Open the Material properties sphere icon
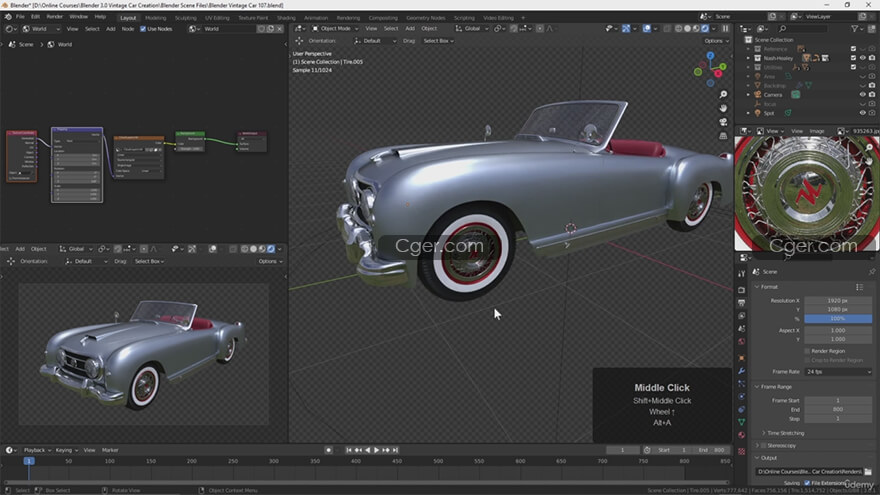Image resolution: width=880 pixels, height=495 pixels. click(741, 435)
